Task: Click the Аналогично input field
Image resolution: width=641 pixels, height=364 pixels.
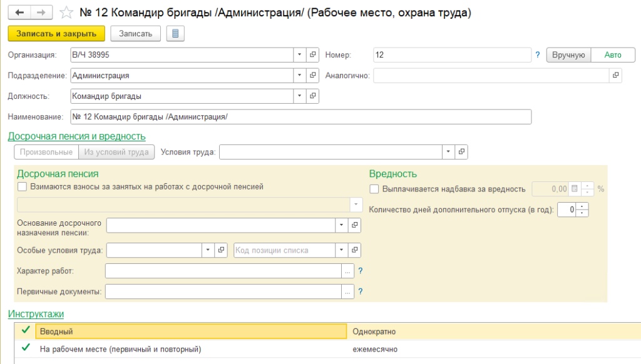Action: 491,75
